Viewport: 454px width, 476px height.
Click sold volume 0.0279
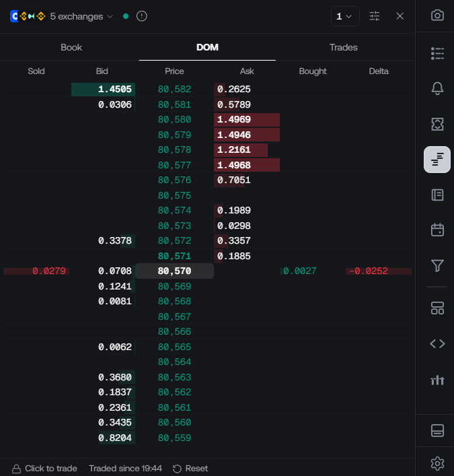[x=49, y=271]
